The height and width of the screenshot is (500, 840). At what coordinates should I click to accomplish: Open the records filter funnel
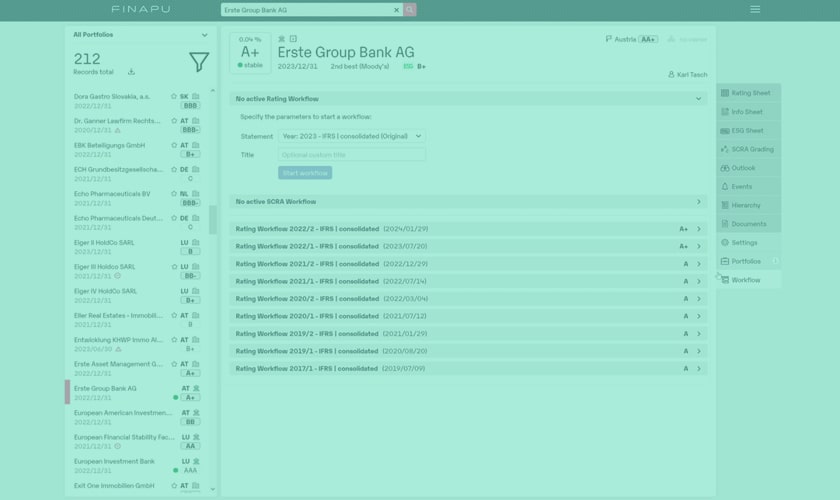point(199,62)
